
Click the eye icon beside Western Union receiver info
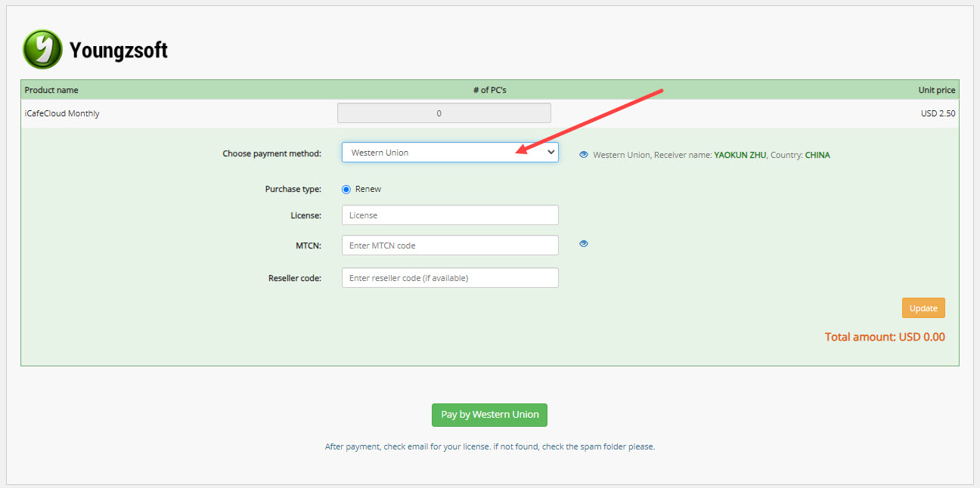point(584,155)
